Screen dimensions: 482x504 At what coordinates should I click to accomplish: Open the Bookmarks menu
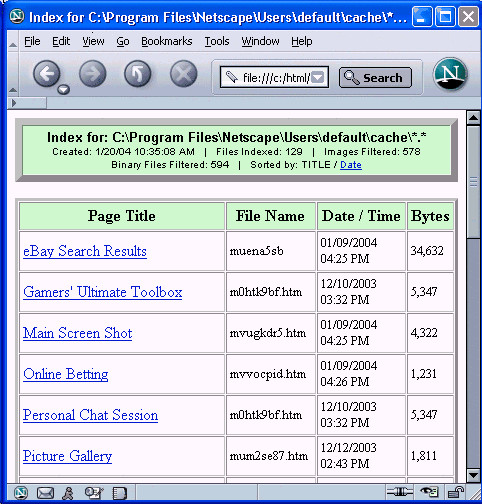(167, 41)
